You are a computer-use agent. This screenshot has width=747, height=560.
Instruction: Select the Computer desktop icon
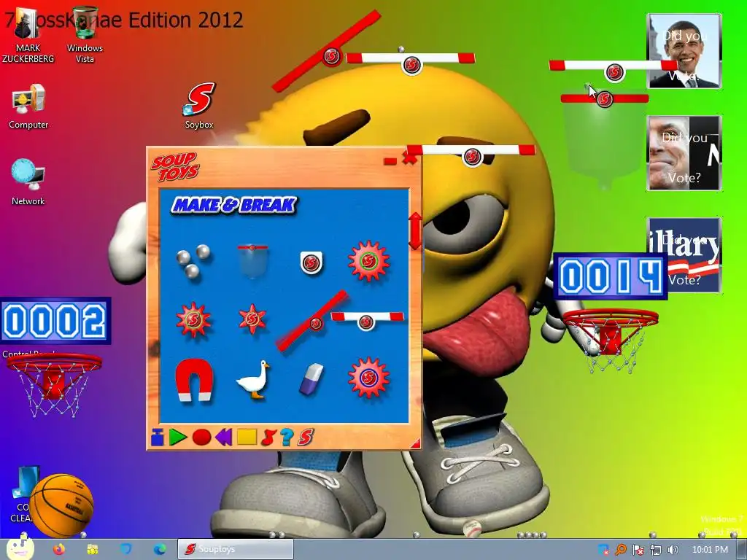click(28, 106)
